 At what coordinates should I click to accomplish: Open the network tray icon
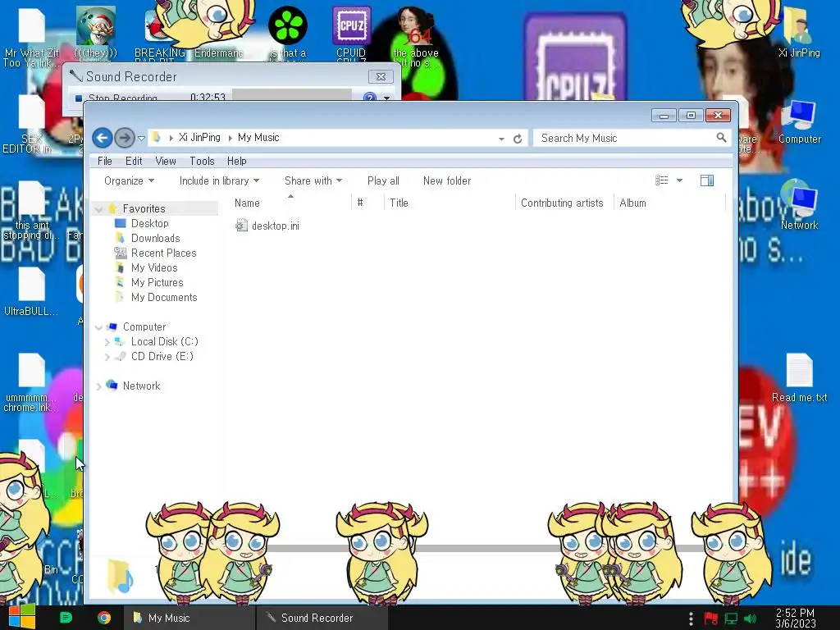tap(731, 619)
